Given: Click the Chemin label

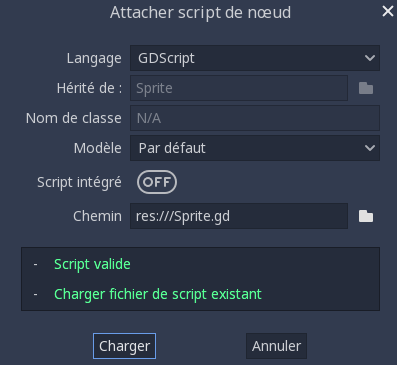Looking at the screenshot, I should [97, 216].
